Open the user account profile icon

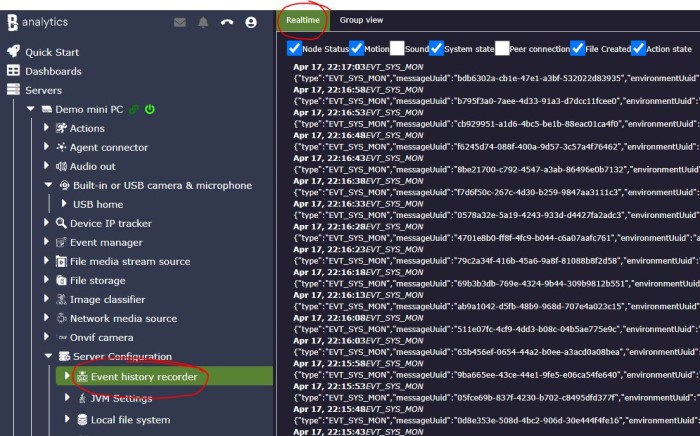[x=251, y=21]
